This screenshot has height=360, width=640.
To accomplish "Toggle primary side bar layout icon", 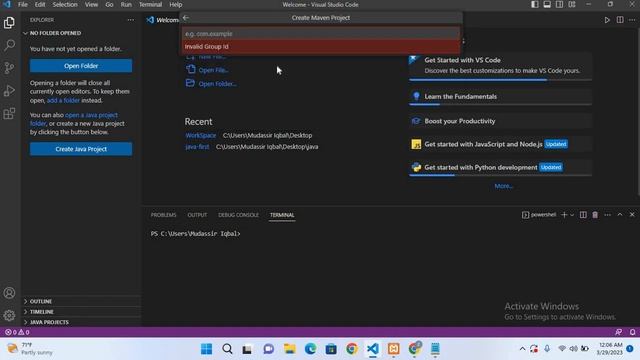I will pos(535,4).
